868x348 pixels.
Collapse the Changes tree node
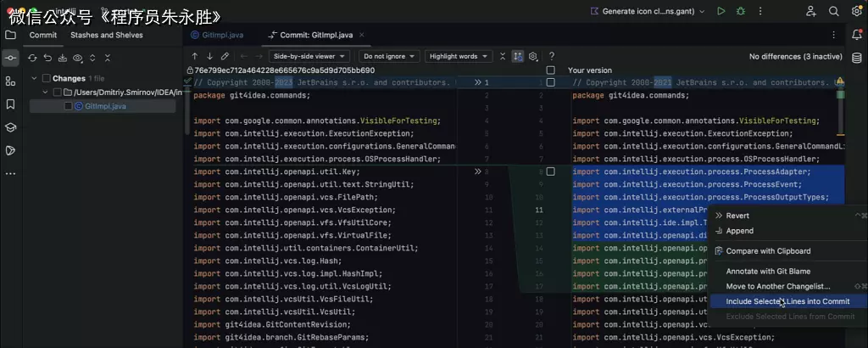tap(34, 78)
